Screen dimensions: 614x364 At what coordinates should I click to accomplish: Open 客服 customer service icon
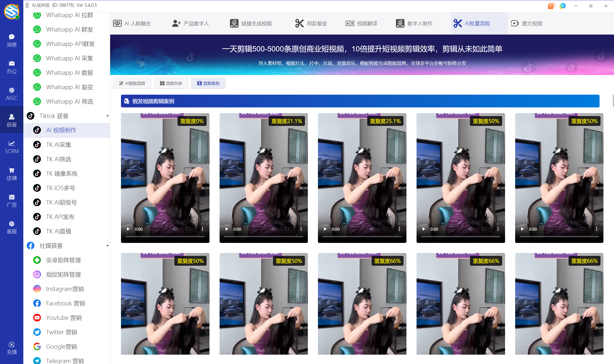tap(12, 227)
